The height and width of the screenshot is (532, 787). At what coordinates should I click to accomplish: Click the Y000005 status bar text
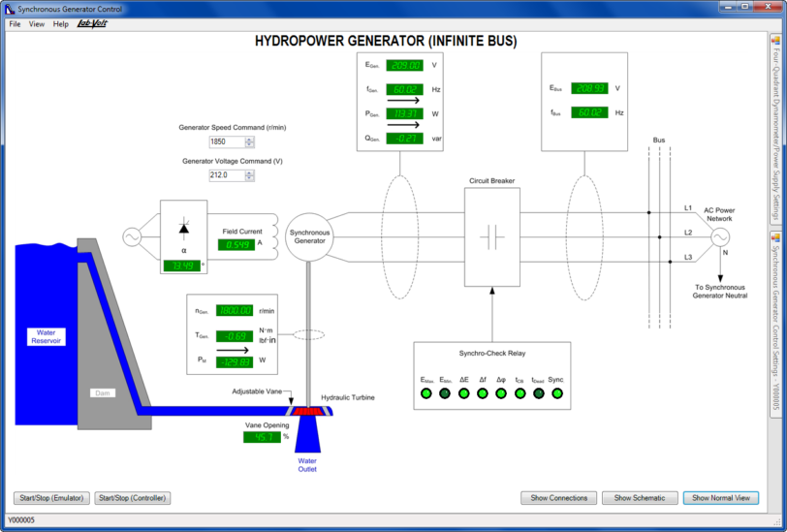coord(21,520)
